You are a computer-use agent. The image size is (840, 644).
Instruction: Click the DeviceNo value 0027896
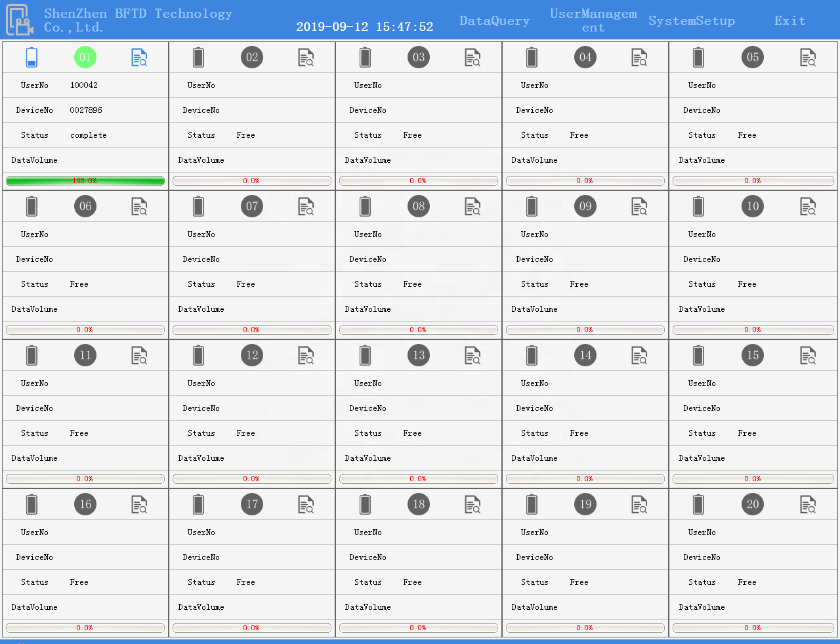coord(86,110)
